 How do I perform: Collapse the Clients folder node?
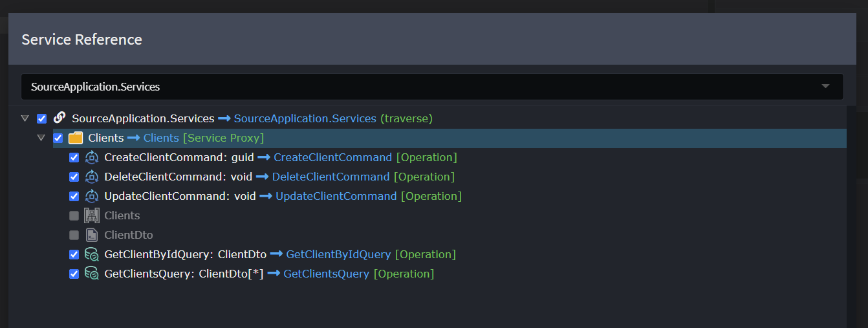[x=41, y=138]
